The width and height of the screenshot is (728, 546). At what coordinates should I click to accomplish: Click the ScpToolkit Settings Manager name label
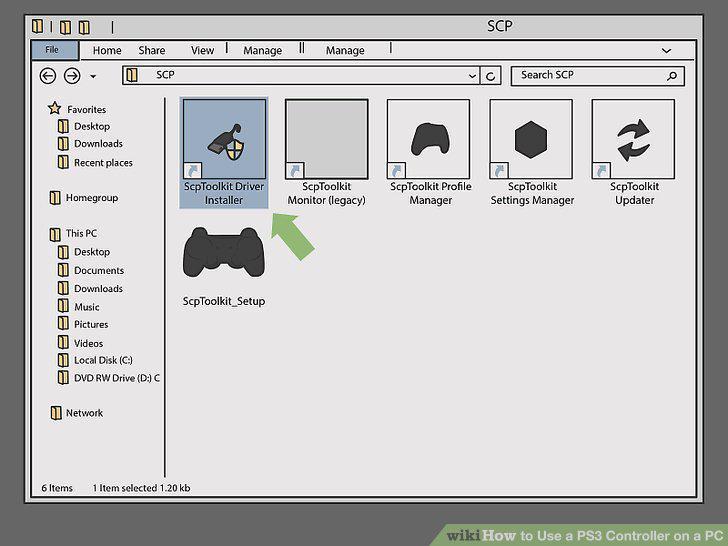[x=532, y=193]
